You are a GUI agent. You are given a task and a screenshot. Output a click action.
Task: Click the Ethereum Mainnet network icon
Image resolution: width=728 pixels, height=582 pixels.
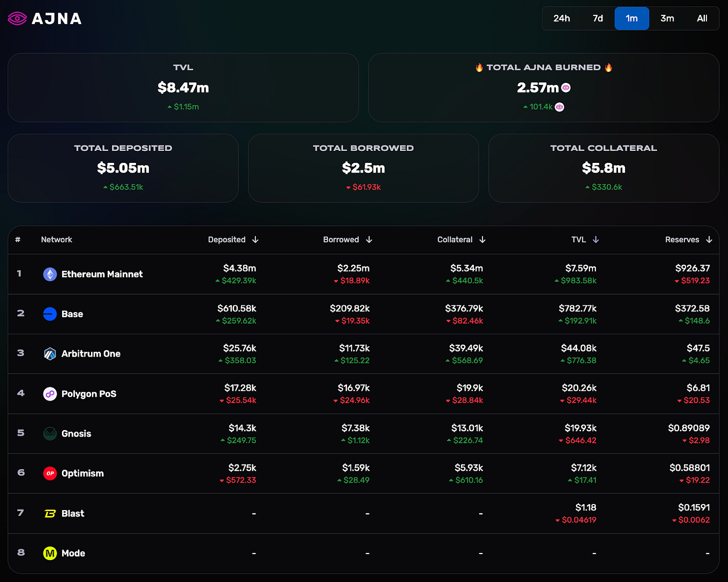click(x=50, y=274)
